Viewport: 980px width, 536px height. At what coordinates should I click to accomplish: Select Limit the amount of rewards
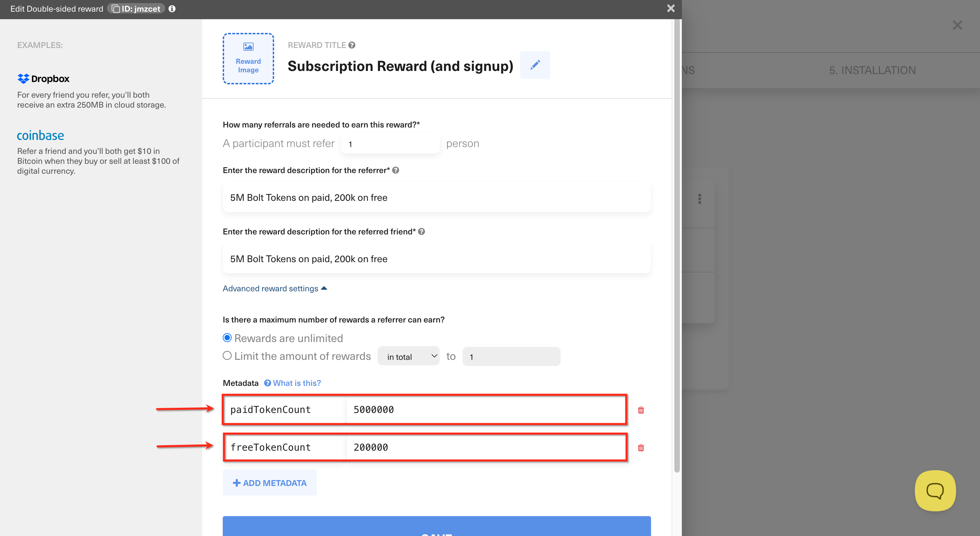point(227,355)
